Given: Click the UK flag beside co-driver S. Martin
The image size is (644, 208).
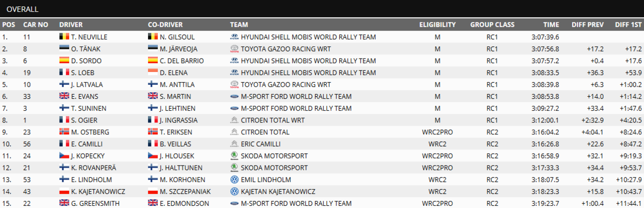Looking at the screenshot, I should pos(152,96).
